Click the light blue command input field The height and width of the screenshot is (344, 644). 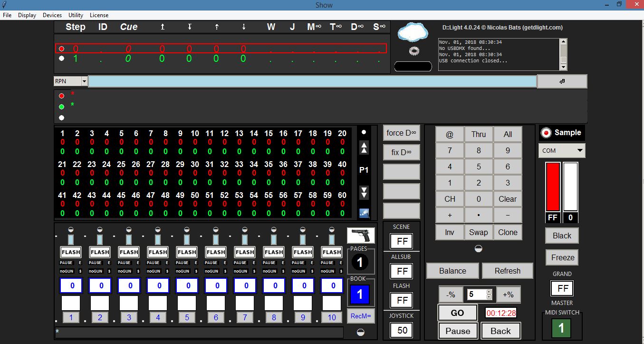(312, 81)
